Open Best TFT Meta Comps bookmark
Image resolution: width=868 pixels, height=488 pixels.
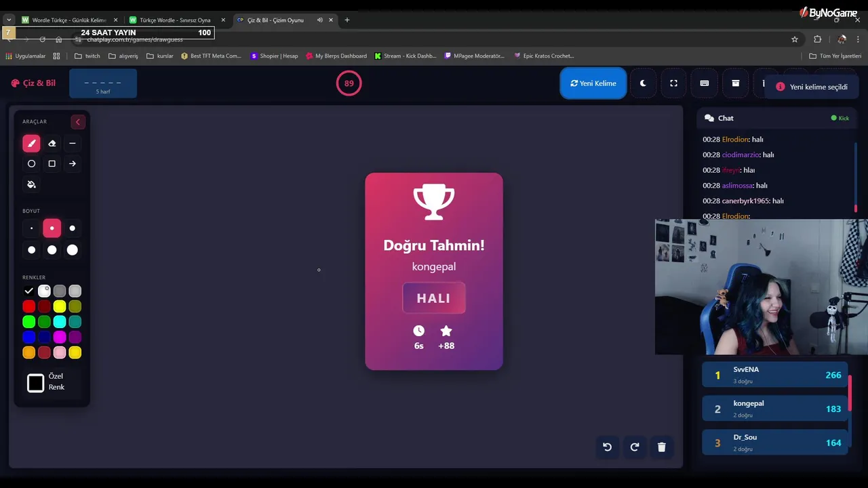tap(211, 56)
